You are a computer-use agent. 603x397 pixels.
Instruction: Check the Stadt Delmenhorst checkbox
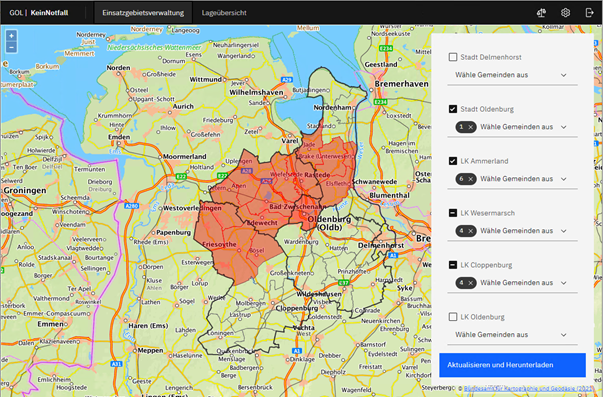[x=453, y=57]
